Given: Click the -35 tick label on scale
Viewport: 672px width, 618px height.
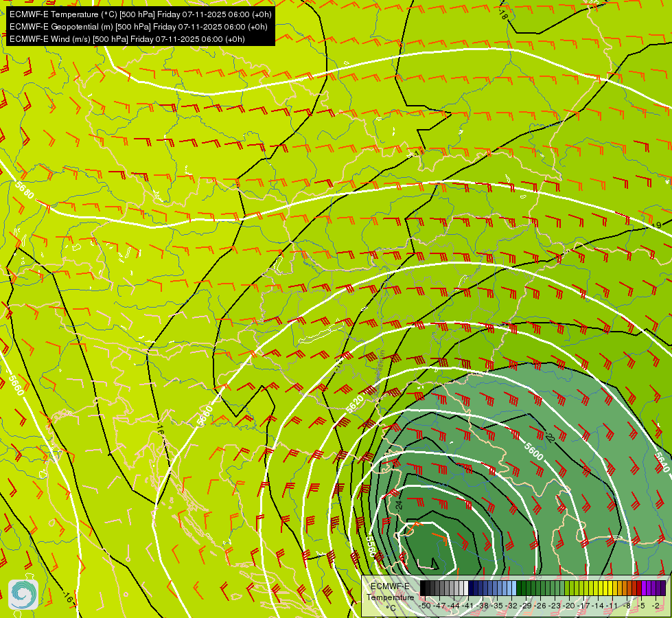Looking at the screenshot, I should (497, 606).
